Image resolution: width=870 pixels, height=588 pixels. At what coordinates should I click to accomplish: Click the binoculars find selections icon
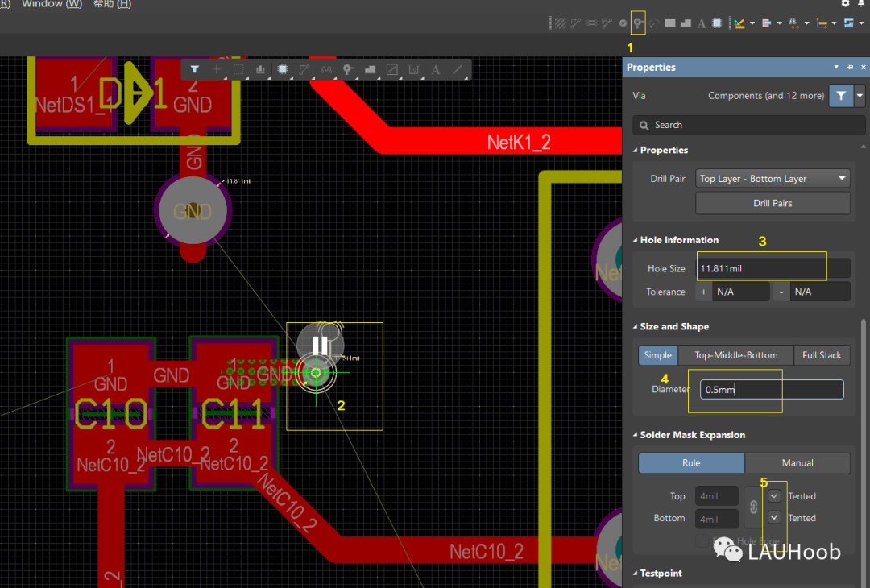tap(794, 23)
